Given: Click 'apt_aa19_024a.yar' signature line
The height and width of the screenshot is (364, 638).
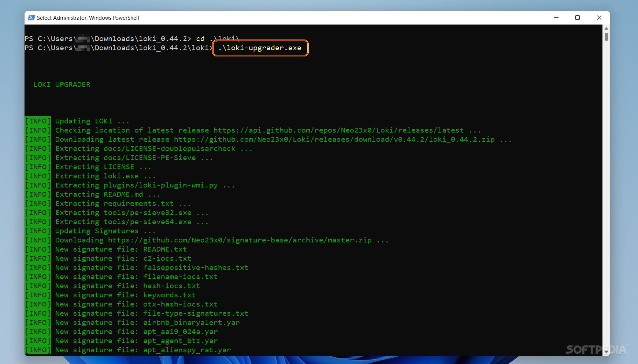Looking at the screenshot, I should point(136,332).
